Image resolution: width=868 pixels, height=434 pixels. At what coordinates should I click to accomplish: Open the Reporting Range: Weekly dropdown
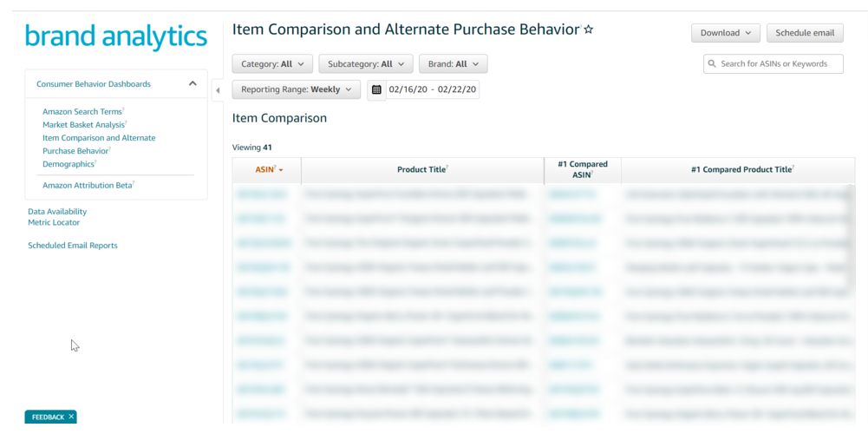tap(297, 89)
